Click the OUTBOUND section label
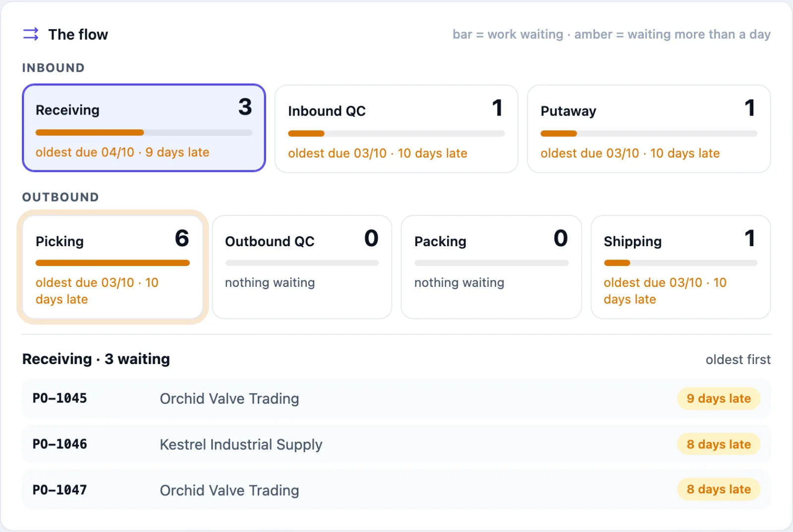Image resolution: width=793 pixels, height=532 pixels. (60, 197)
